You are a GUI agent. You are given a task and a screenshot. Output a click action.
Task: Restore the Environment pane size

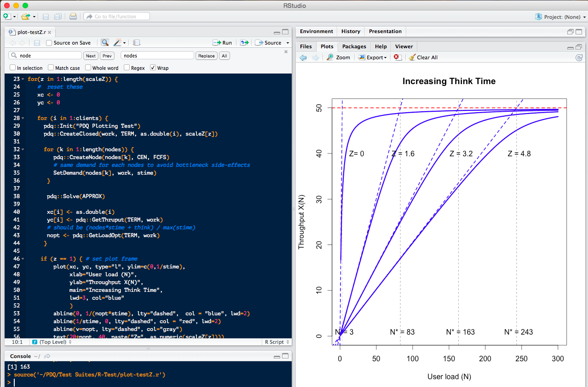tap(571, 32)
